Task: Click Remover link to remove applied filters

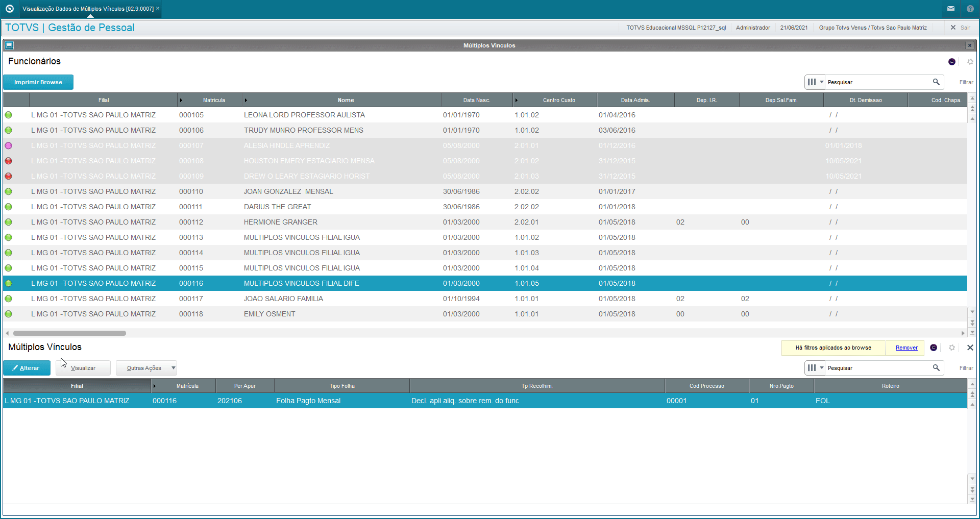Action: pos(906,348)
